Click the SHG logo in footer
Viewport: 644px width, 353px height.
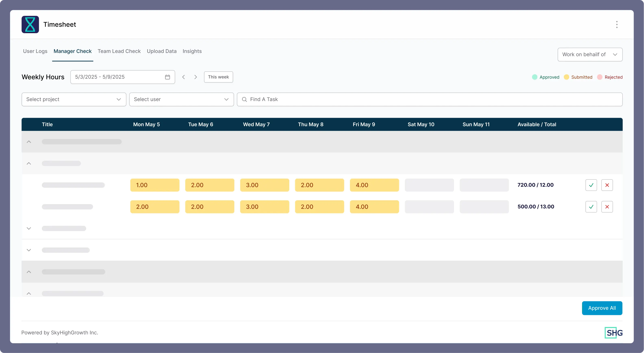coord(614,333)
